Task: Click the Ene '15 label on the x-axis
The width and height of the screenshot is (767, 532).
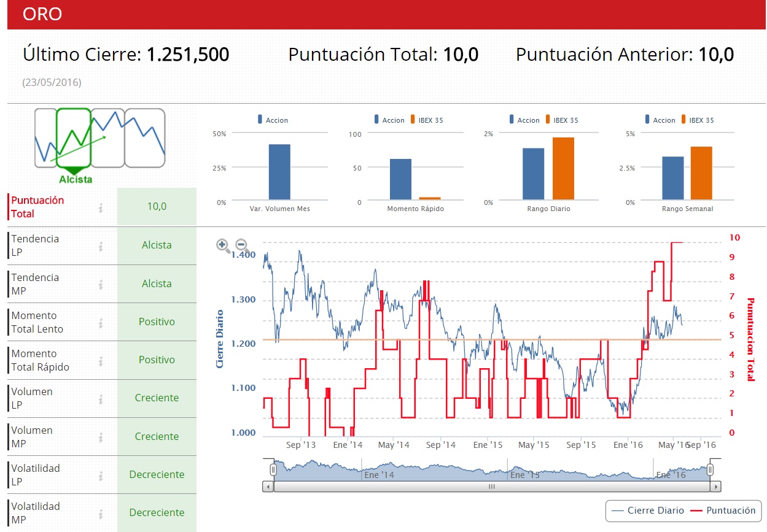Action: point(488,445)
